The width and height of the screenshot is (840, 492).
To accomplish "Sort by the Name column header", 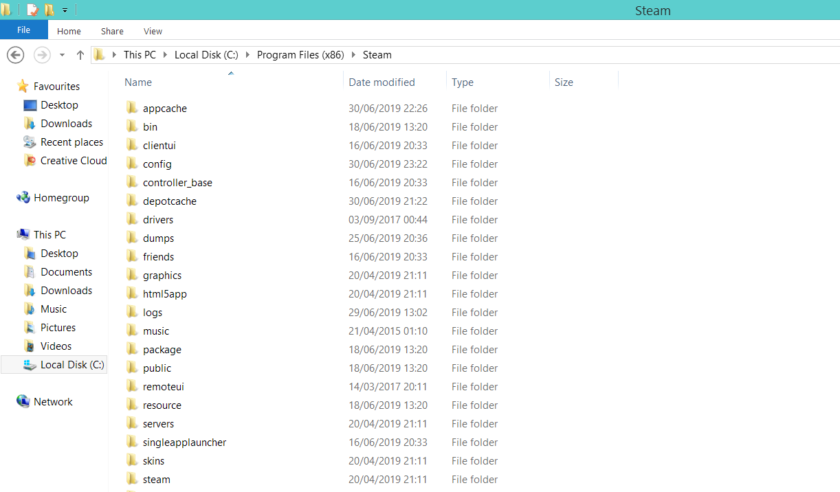I will click(x=138, y=82).
